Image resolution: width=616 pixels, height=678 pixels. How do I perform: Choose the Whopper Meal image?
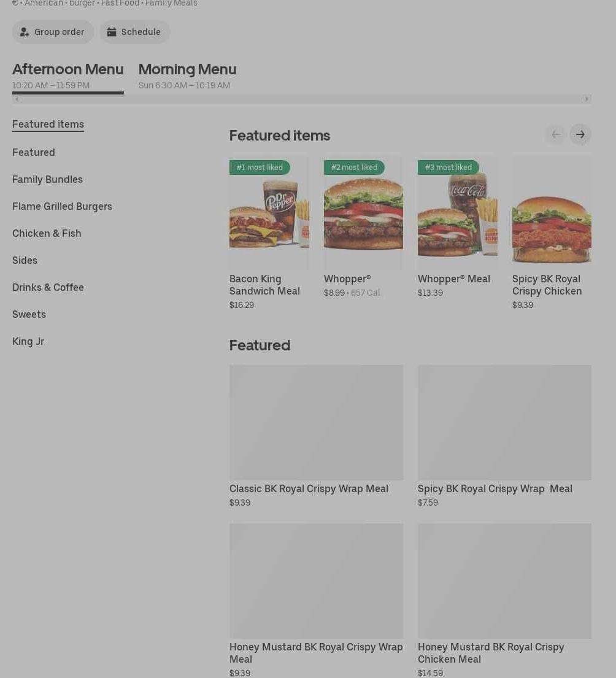point(457,212)
